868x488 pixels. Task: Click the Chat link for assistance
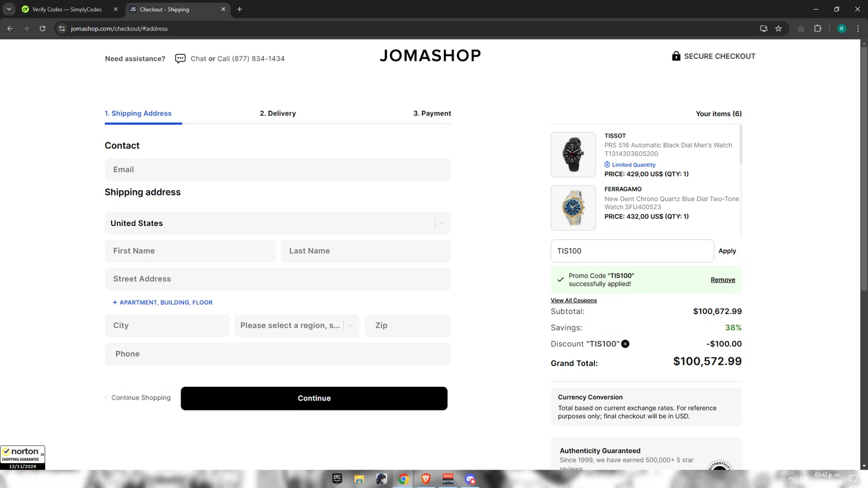coord(198,58)
